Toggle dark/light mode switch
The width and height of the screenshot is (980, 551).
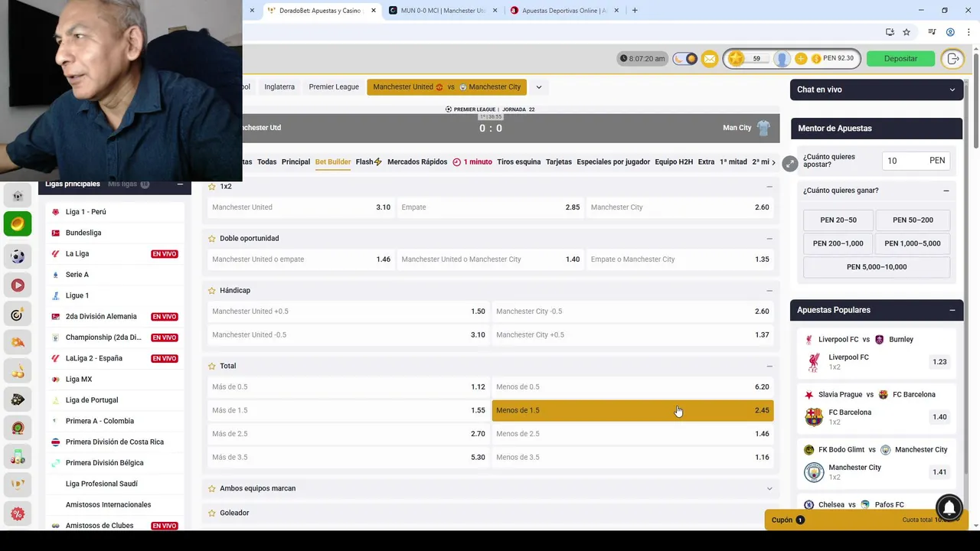(685, 59)
